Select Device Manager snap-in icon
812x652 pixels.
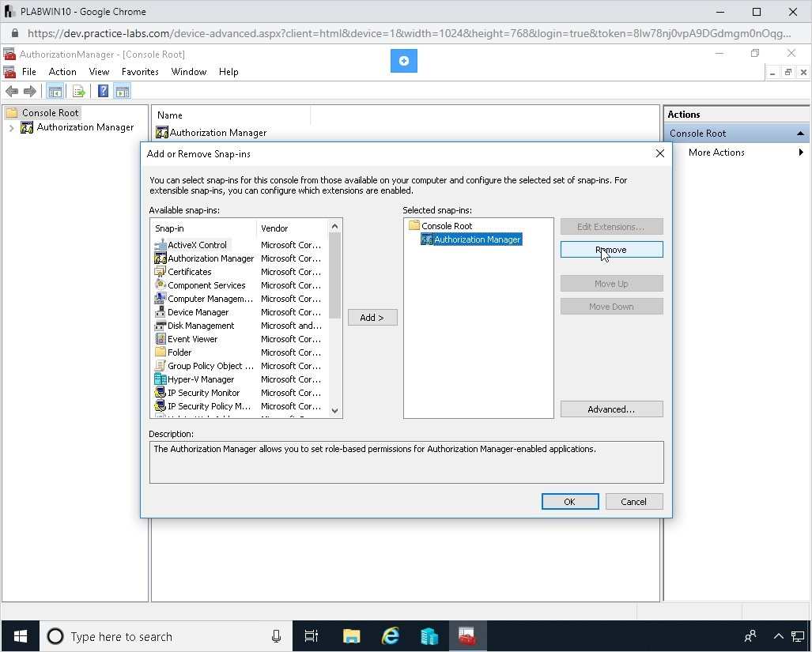161,312
